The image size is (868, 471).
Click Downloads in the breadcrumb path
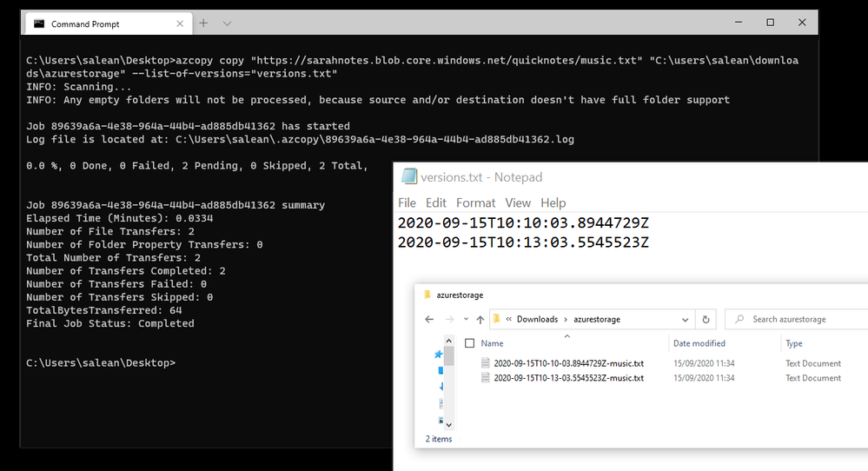537,319
